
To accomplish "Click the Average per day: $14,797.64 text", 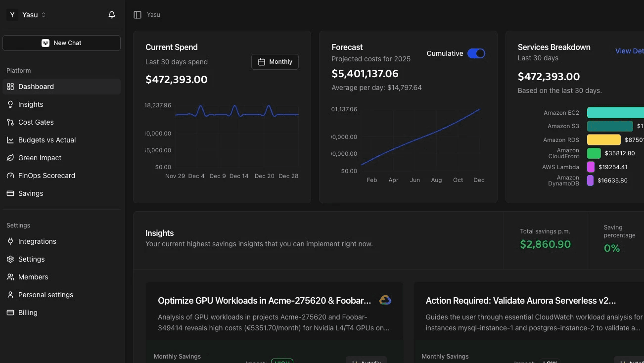I will click(377, 88).
